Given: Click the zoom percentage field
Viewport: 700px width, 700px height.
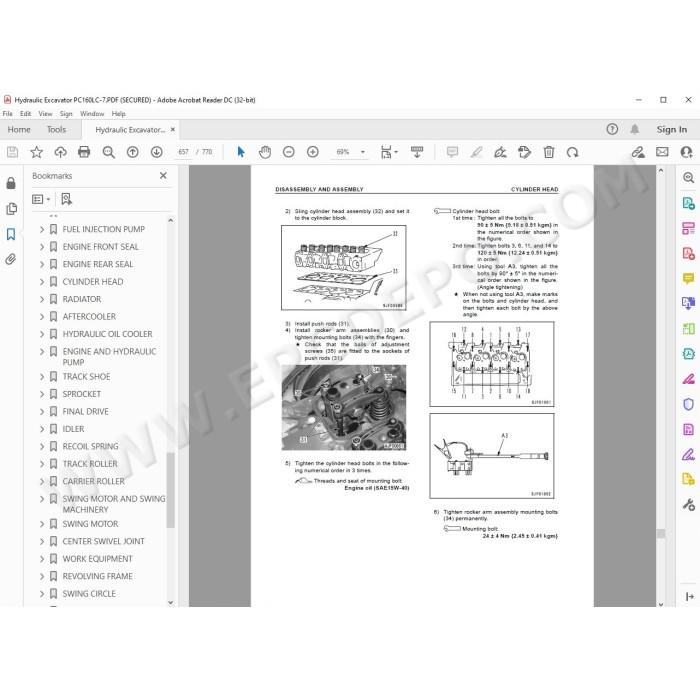Looking at the screenshot, I should coord(343,152).
